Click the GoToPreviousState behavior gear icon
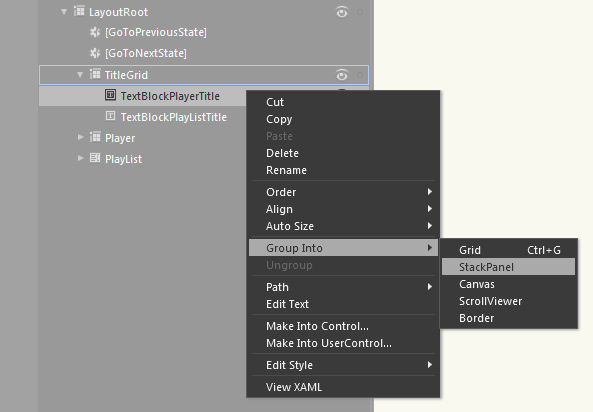This screenshot has height=412, width=593. [95, 32]
